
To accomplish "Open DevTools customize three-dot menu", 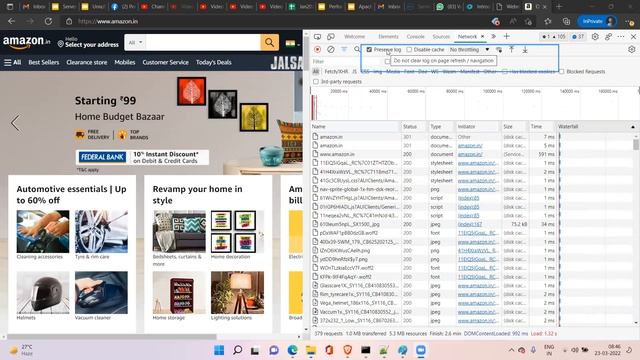I will tap(621, 36).
